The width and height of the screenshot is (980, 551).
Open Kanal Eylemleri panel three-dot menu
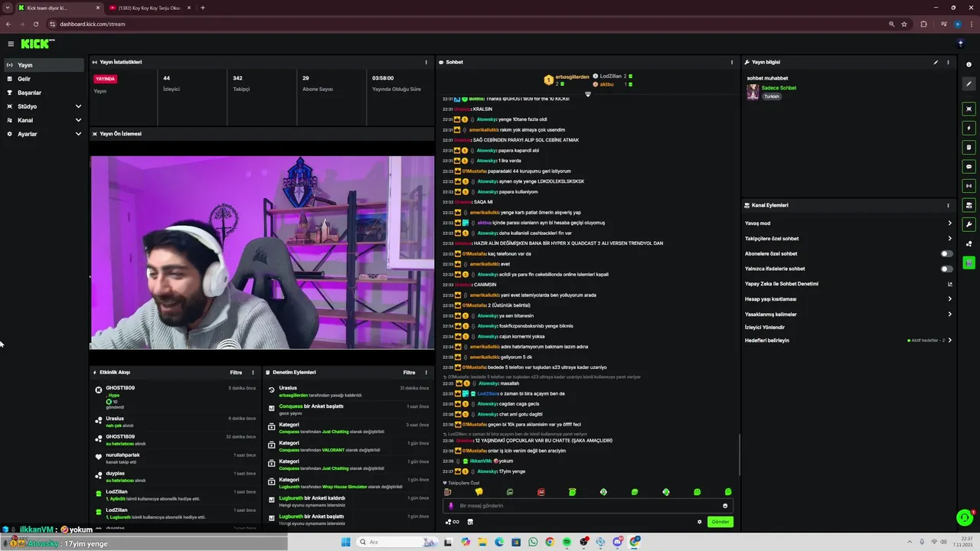tap(948, 205)
